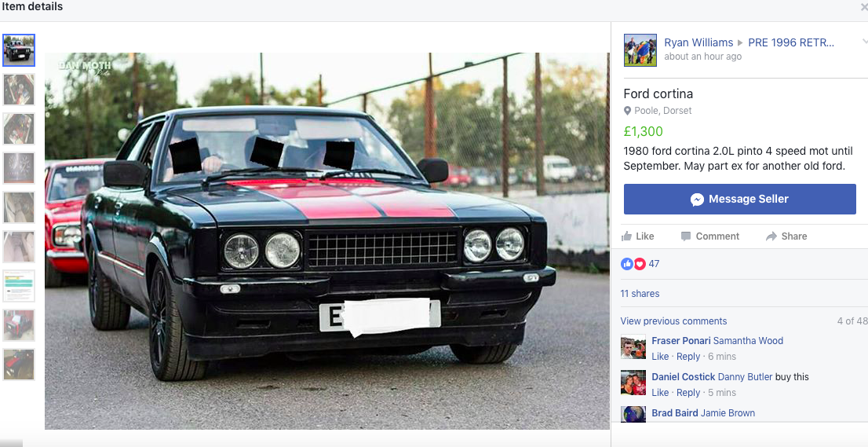868x447 pixels.
Task: Click Daniel Costick's avatar picture
Action: (633, 383)
